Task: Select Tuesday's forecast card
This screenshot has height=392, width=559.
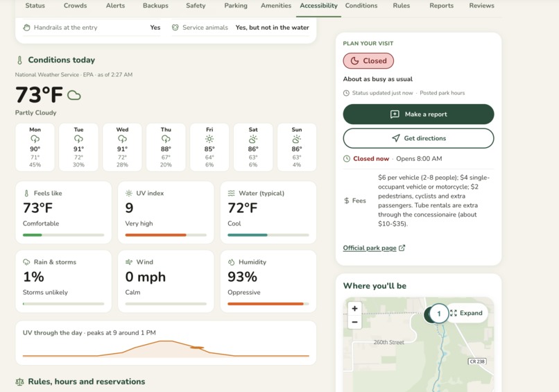Action: tap(78, 147)
